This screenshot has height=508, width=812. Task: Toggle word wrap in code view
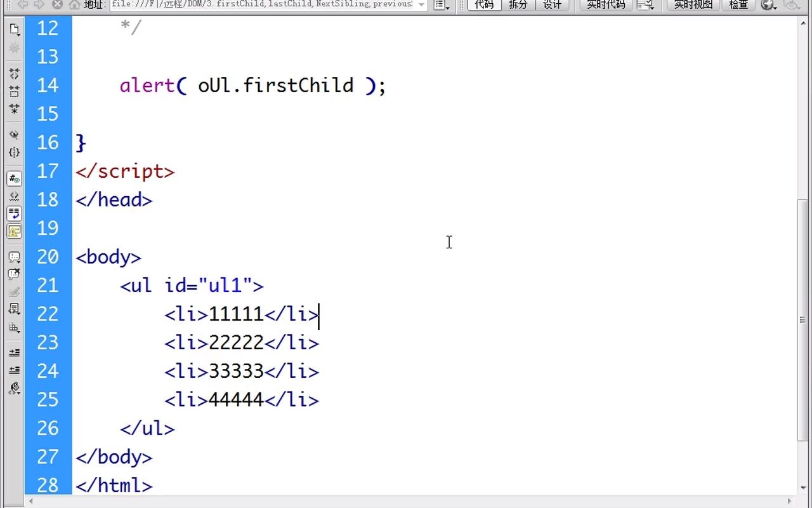(x=14, y=213)
